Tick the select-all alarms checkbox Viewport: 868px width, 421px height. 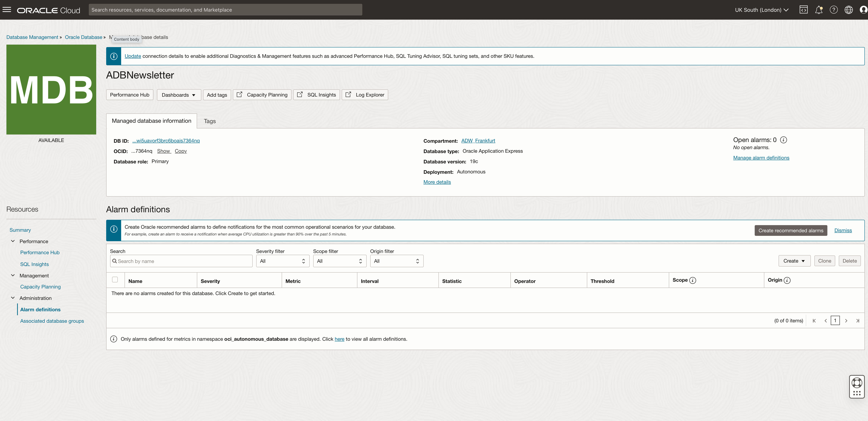115,280
